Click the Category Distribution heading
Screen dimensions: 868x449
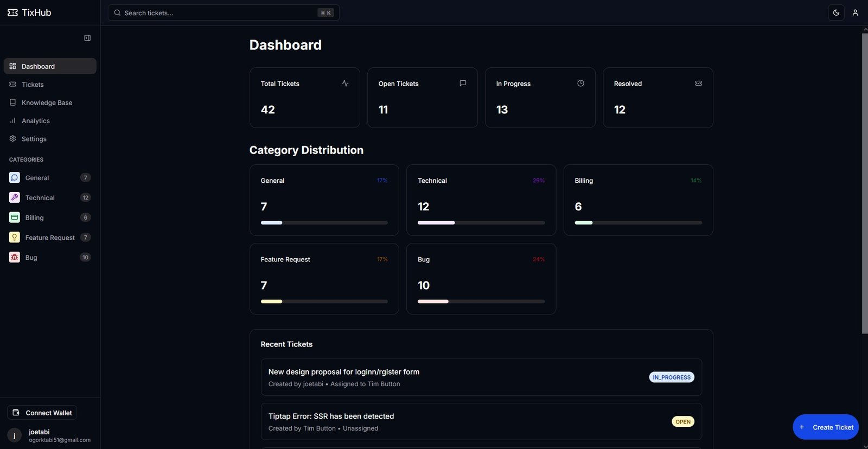307,150
